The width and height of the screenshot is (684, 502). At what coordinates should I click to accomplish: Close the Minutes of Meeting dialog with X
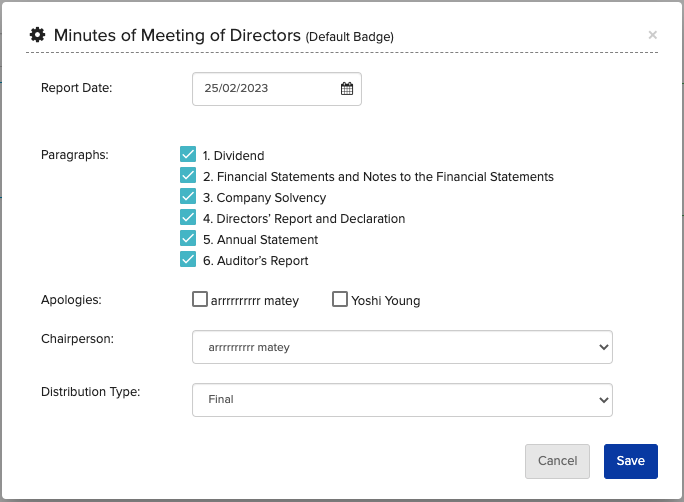click(x=652, y=35)
